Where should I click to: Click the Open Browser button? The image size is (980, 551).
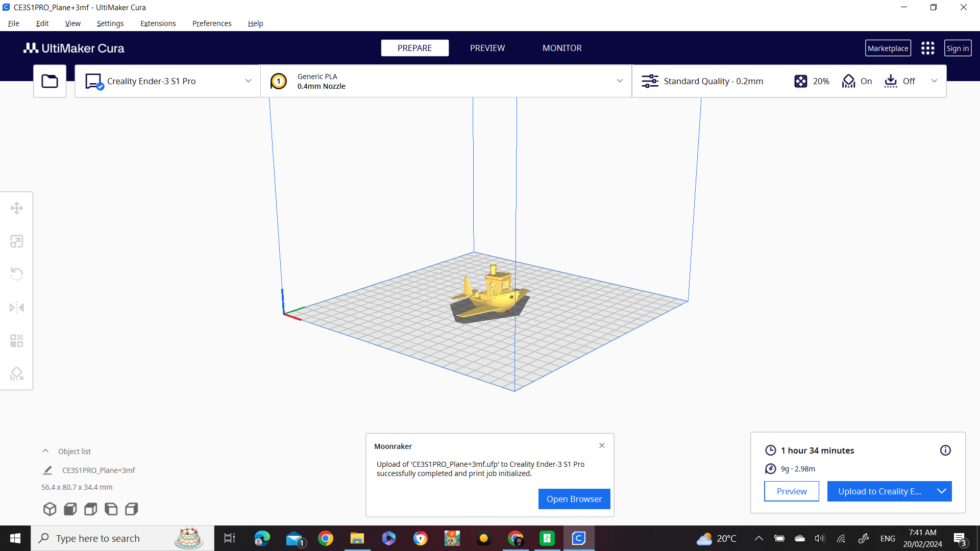coord(574,499)
